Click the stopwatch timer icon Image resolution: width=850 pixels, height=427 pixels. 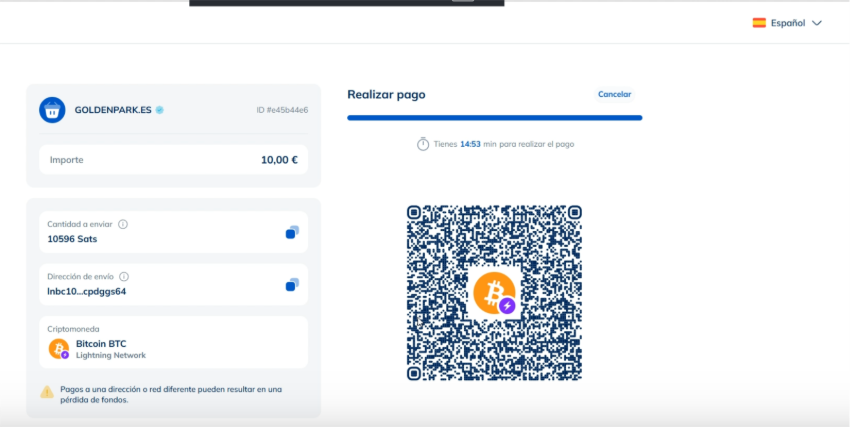tap(423, 144)
